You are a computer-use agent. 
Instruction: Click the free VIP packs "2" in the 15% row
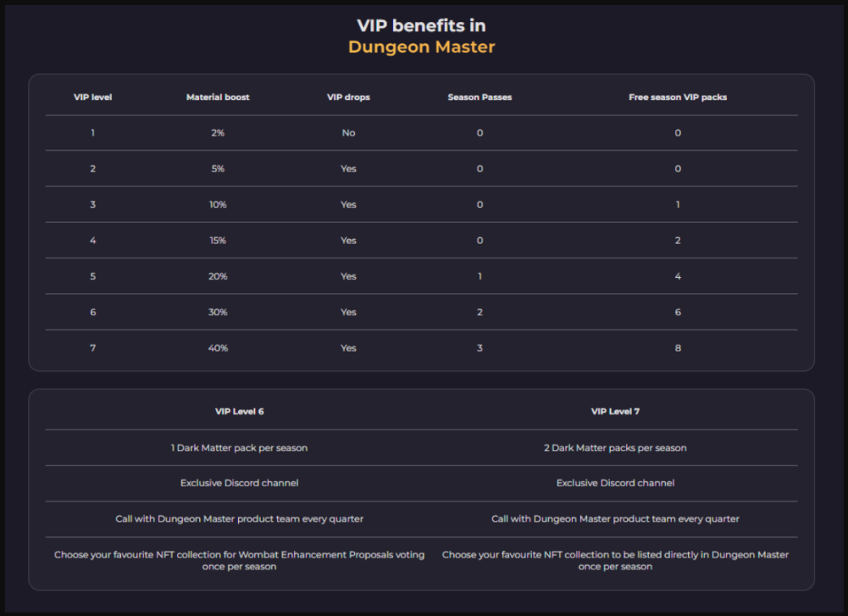[x=678, y=240]
